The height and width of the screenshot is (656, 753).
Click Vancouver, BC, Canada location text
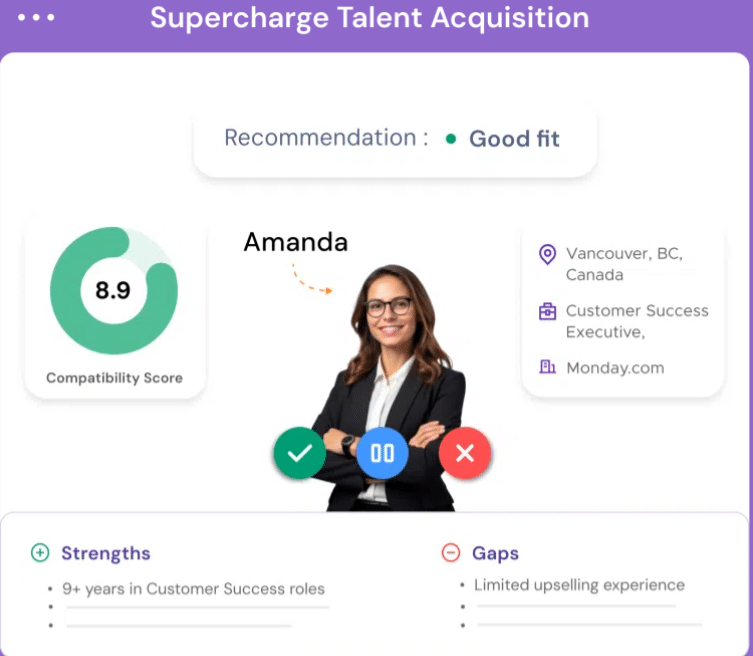[x=624, y=264]
